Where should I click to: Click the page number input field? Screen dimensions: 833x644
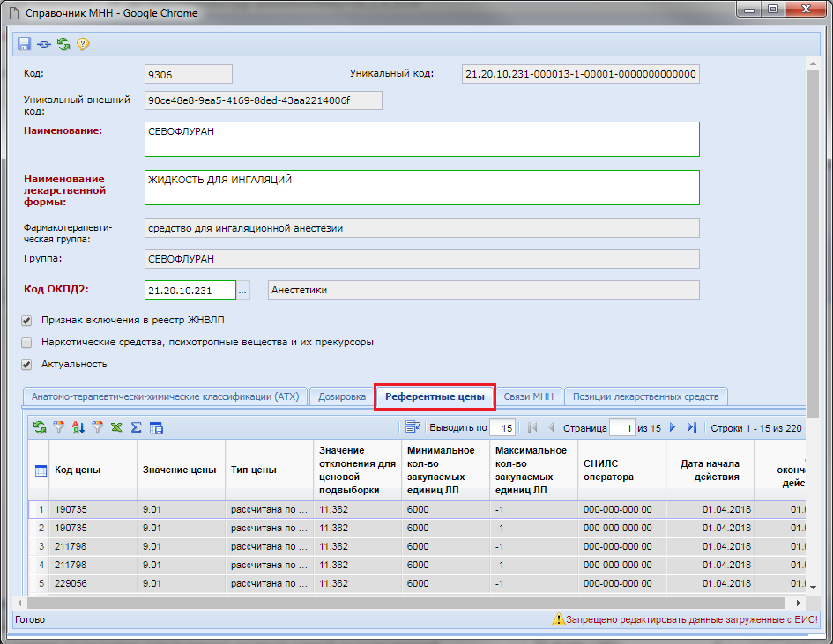coord(622,427)
